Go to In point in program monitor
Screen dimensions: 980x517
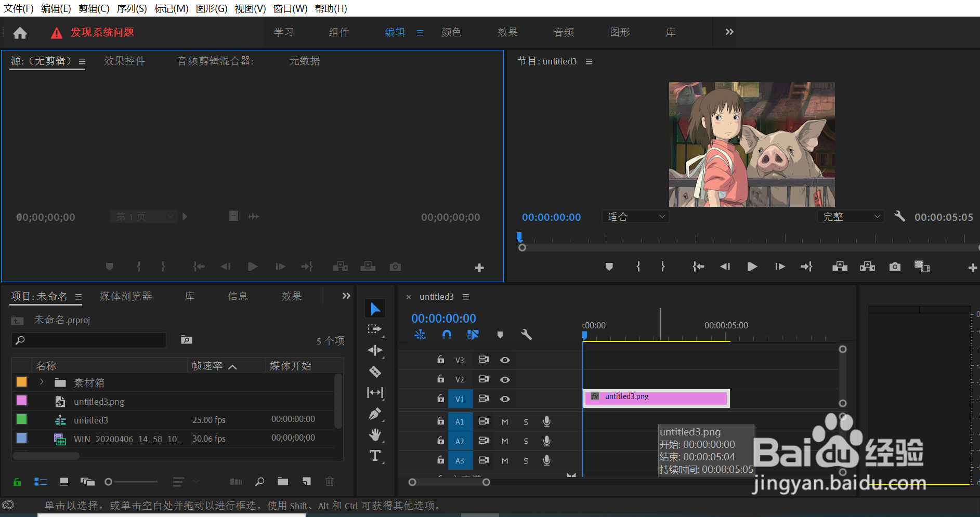coord(698,267)
